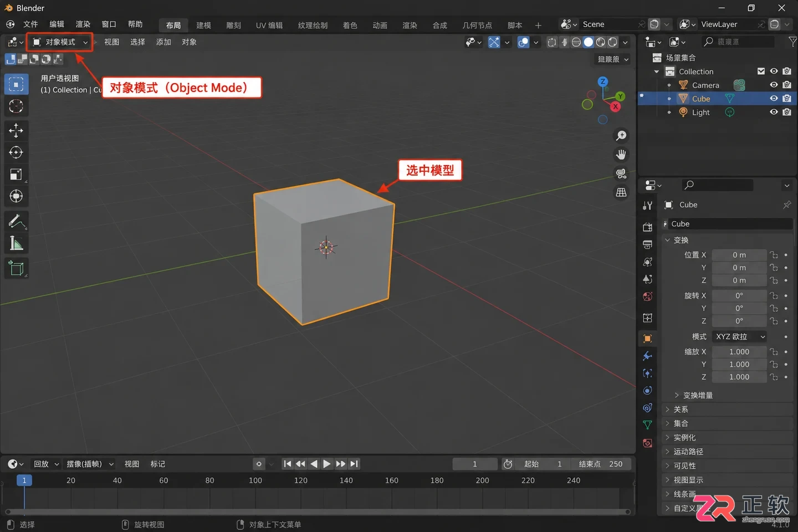
Task: Click the End frame 250 field
Action: click(x=601, y=464)
